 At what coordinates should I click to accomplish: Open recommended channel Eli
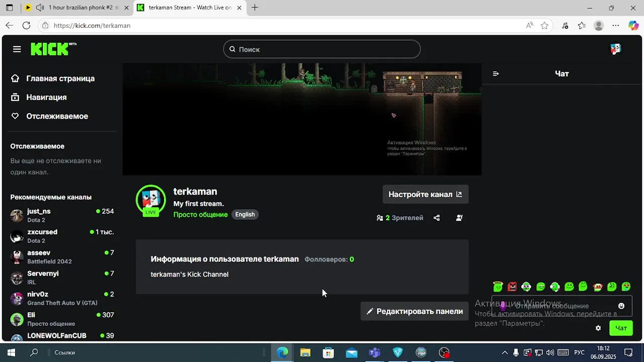[x=62, y=319]
